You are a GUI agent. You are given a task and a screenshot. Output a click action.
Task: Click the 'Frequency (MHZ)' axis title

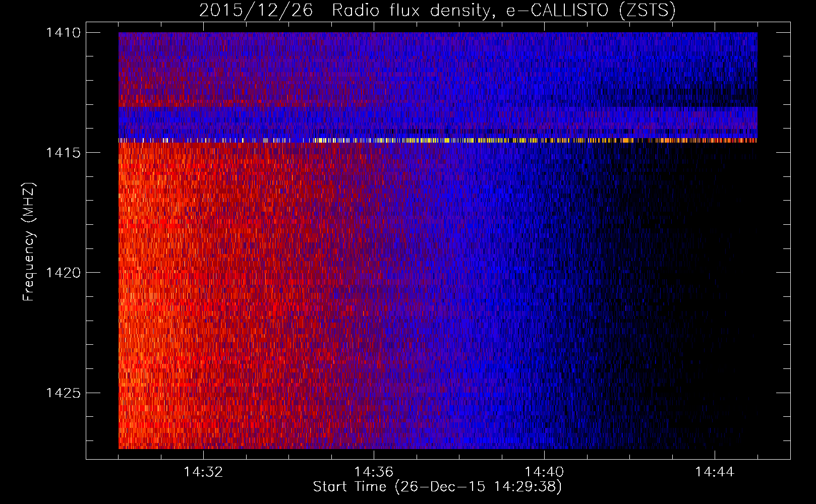click(29, 242)
